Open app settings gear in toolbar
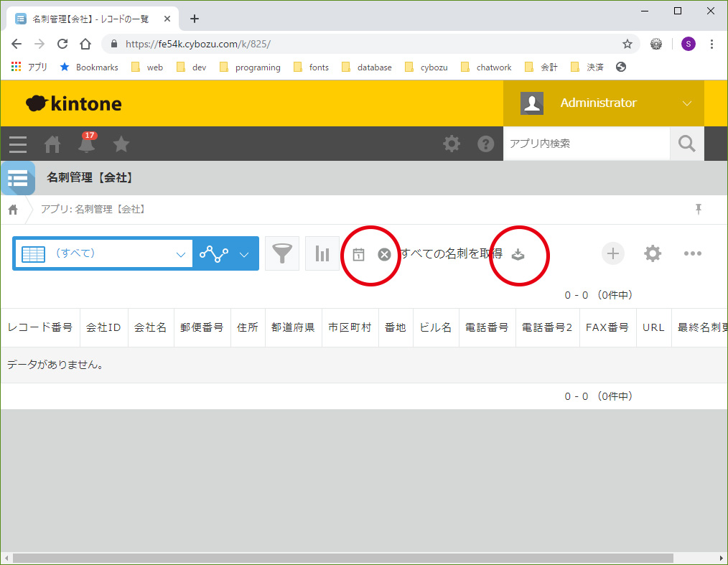Image resolution: width=728 pixels, height=565 pixels. click(x=653, y=253)
